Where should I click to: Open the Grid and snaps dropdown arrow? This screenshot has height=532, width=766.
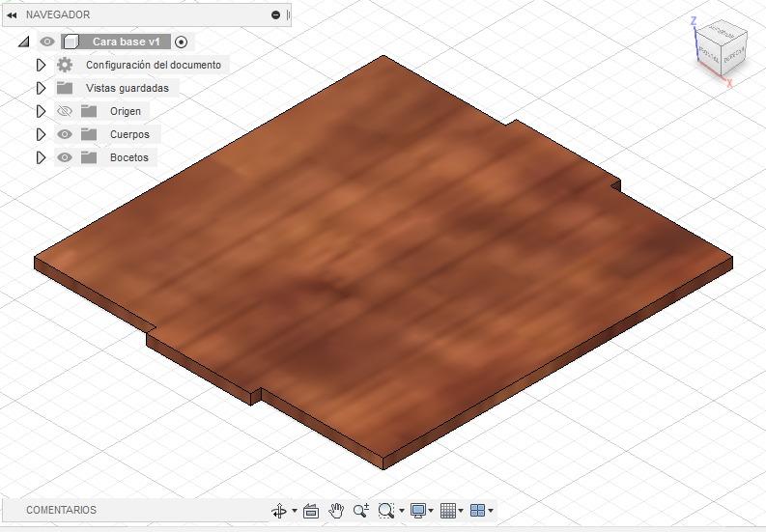(x=461, y=511)
